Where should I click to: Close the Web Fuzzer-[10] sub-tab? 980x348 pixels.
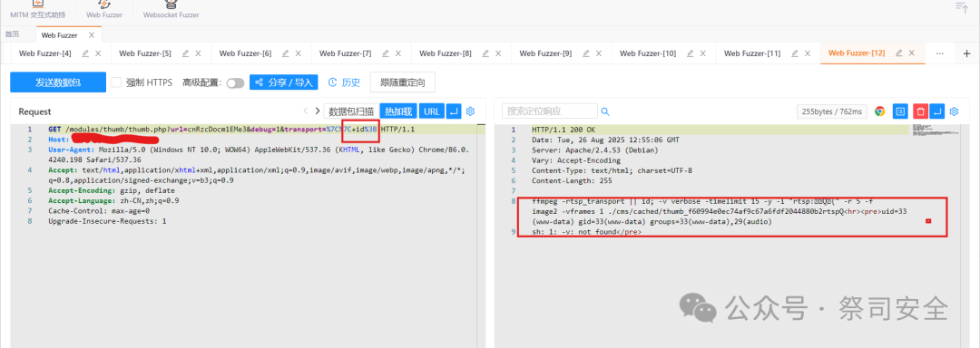coord(703,53)
